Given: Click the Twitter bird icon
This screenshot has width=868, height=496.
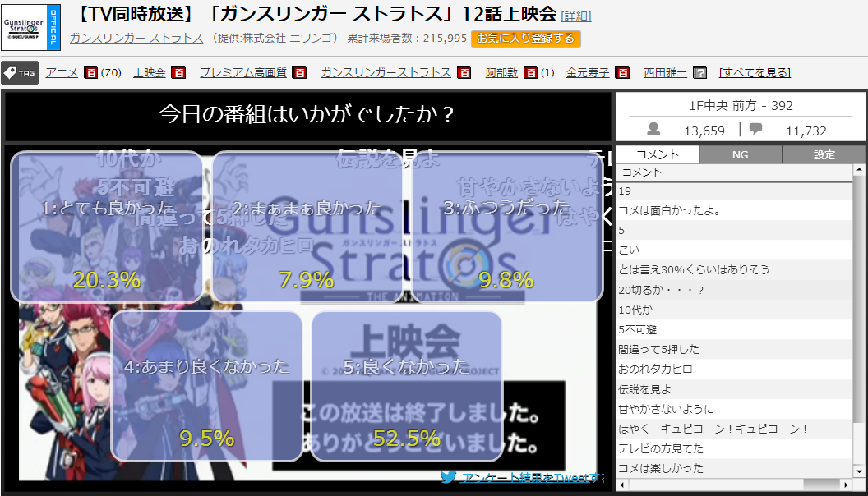Looking at the screenshot, I should pyautogui.click(x=449, y=476).
